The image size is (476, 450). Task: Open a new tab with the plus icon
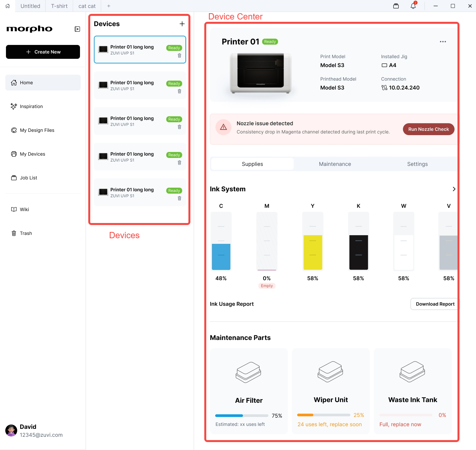coord(108,6)
